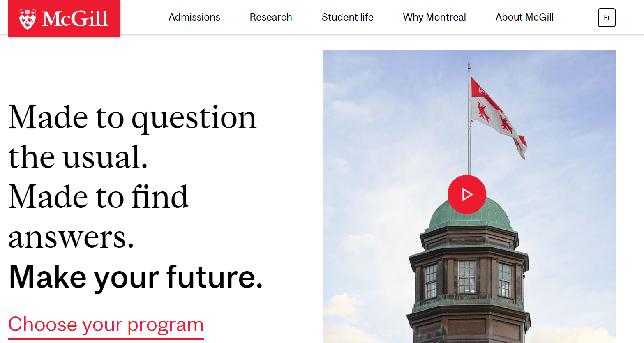The width and height of the screenshot is (644, 343).
Task: Expand the Why Montreal navigation item
Action: point(434,17)
